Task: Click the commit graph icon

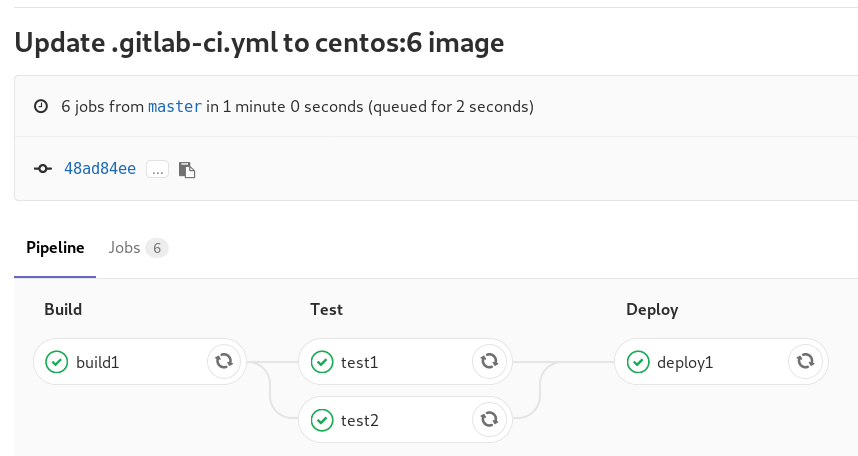Action: tap(42, 169)
